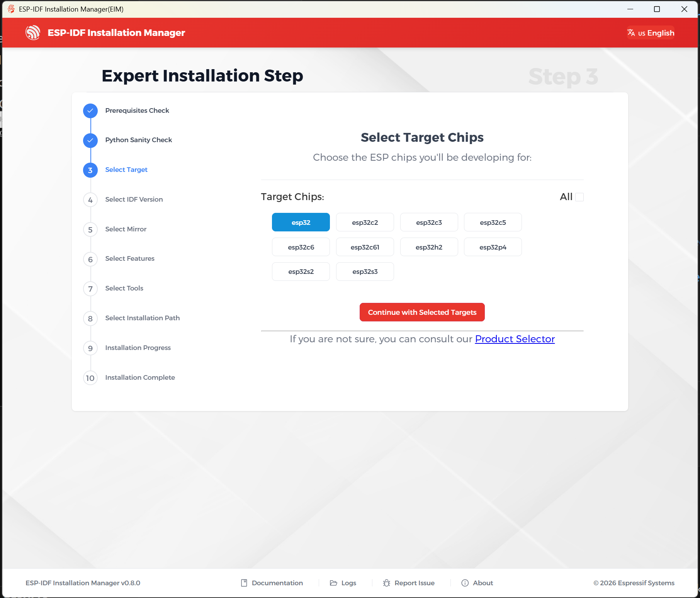The width and height of the screenshot is (700, 598).
Task: Click the step 8 circle icon
Action: [90, 318]
